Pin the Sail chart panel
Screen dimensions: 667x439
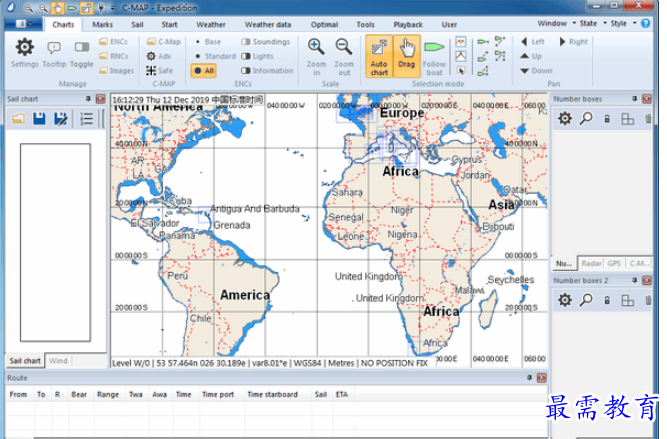pyautogui.click(x=88, y=99)
